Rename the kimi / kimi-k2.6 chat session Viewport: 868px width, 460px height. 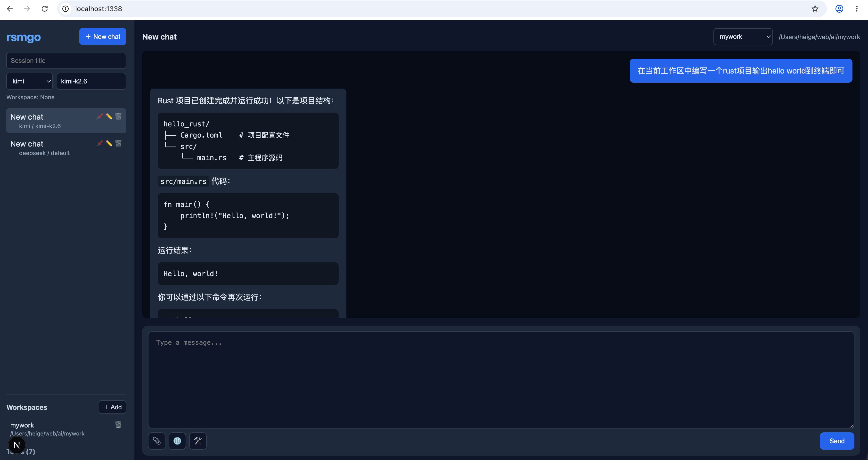pyautogui.click(x=109, y=116)
